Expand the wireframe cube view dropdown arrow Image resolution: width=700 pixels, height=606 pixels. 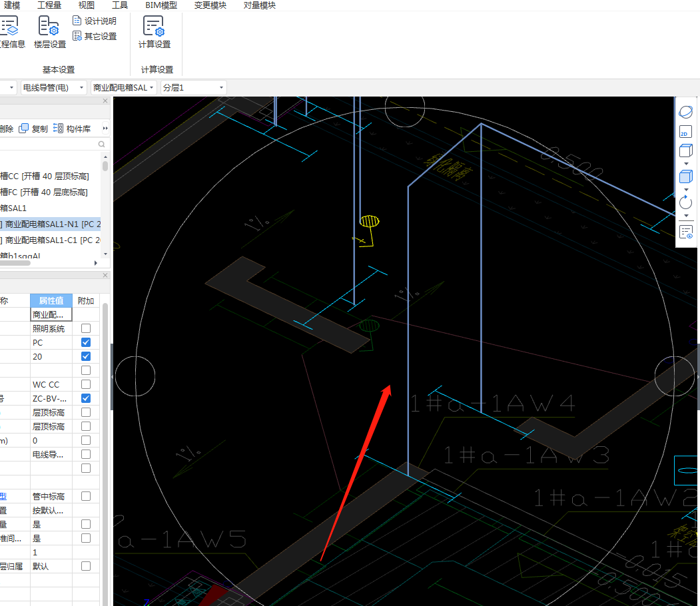(x=686, y=164)
